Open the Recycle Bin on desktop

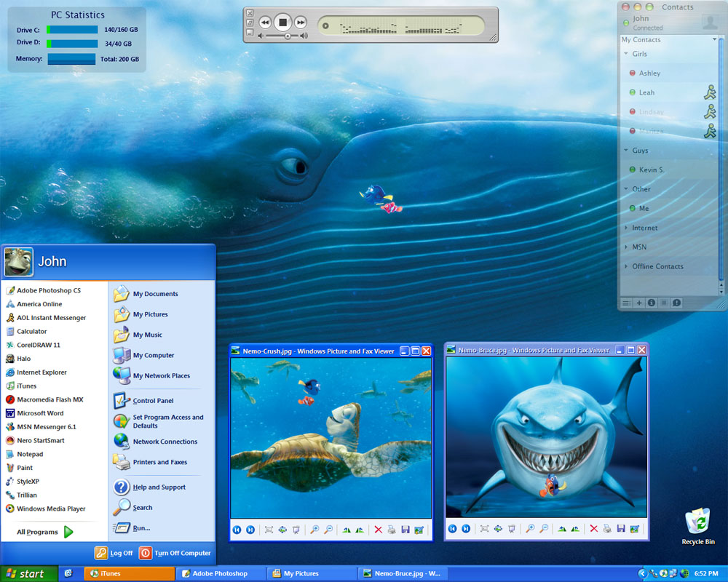[697, 523]
